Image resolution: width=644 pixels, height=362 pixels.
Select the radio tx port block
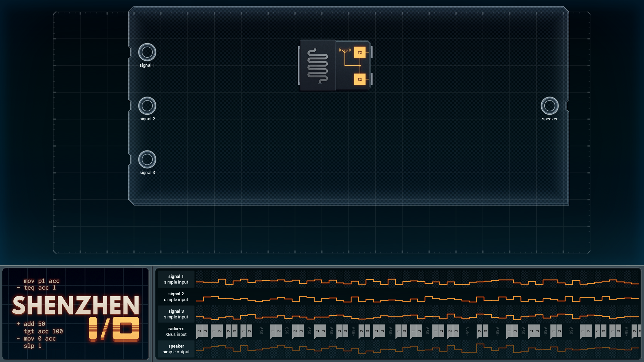coord(360,79)
